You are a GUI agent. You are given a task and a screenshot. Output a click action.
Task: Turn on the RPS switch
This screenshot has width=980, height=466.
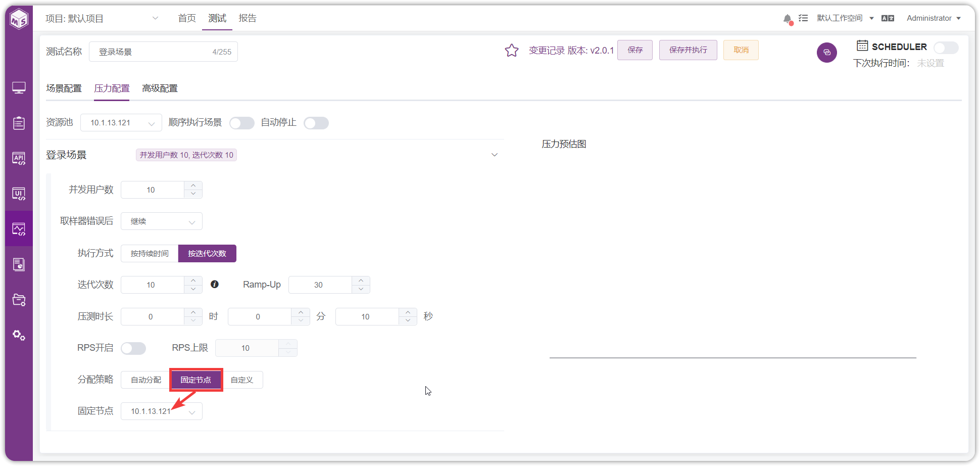(133, 348)
